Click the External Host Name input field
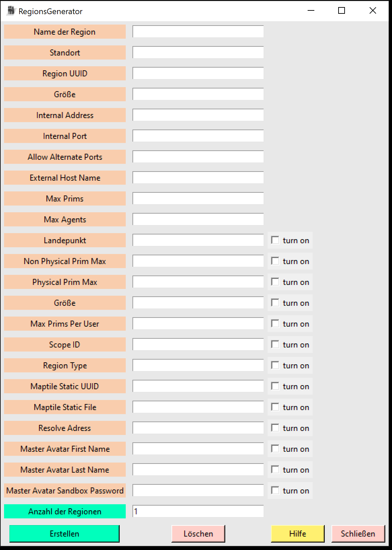 coord(198,178)
